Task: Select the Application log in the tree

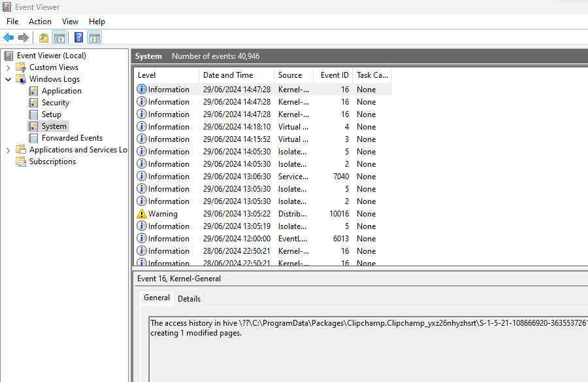Action: click(x=61, y=91)
